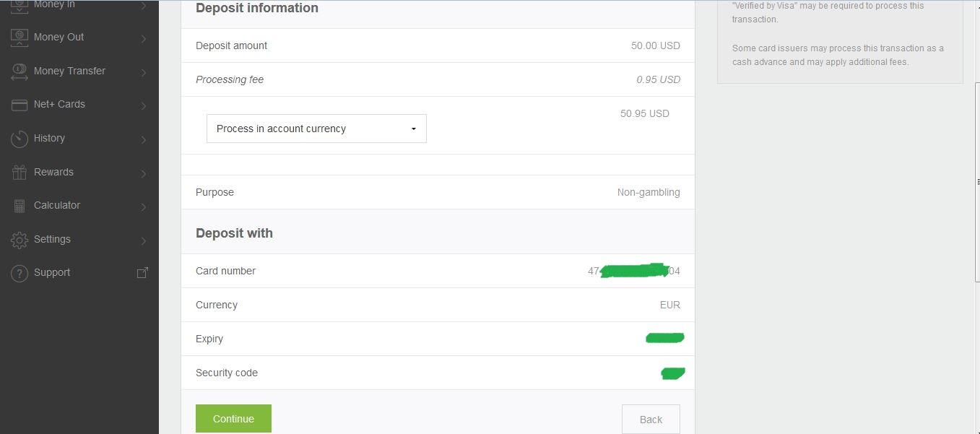Click the Money Transfer arrows icon
The image size is (980, 434).
19,71
